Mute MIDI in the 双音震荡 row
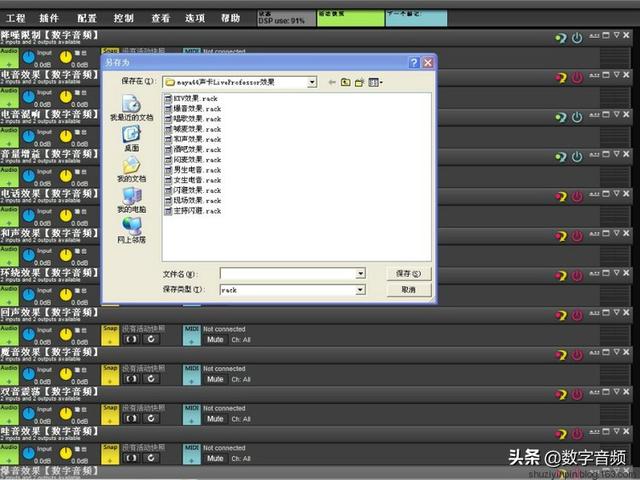 coord(215,419)
